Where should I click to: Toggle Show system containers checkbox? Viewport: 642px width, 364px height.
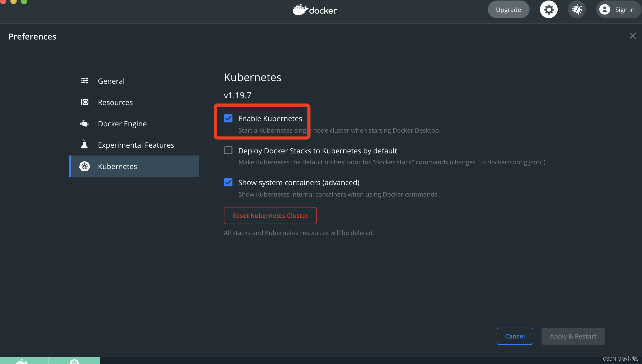pyautogui.click(x=228, y=182)
